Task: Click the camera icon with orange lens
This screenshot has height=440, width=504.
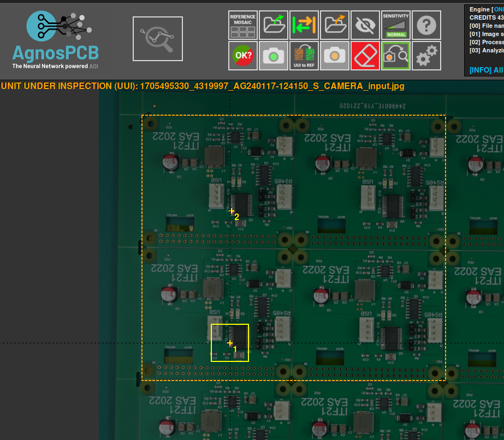Action: pos(335,56)
